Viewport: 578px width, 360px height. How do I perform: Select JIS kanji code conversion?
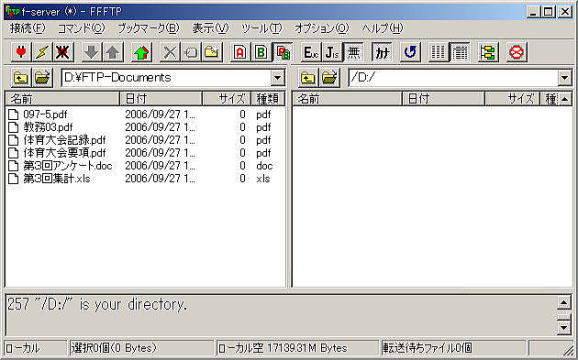[332, 52]
